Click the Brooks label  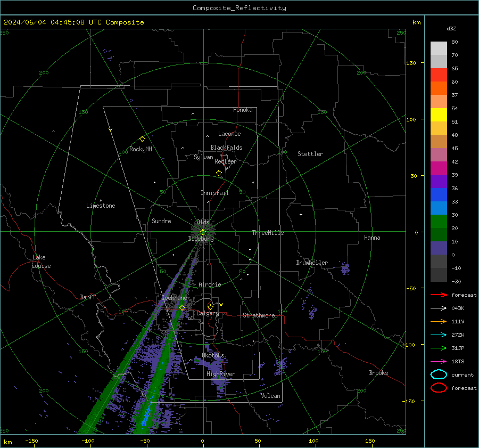click(378, 373)
